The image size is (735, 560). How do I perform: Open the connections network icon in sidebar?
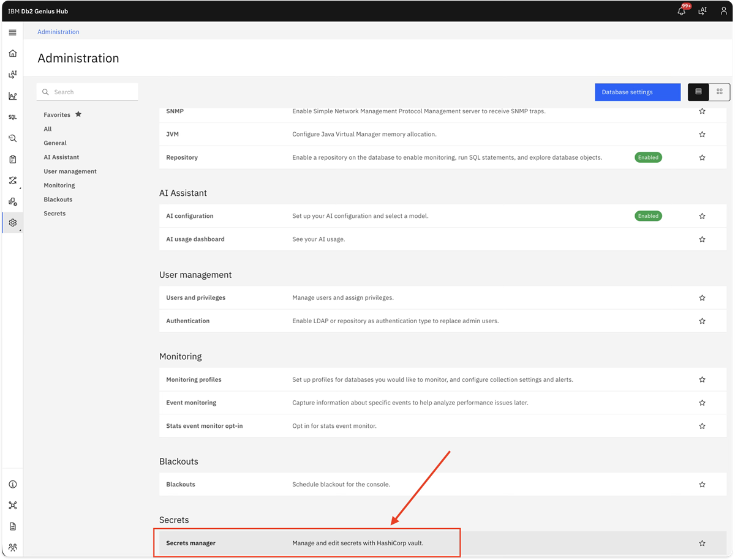tap(12, 506)
